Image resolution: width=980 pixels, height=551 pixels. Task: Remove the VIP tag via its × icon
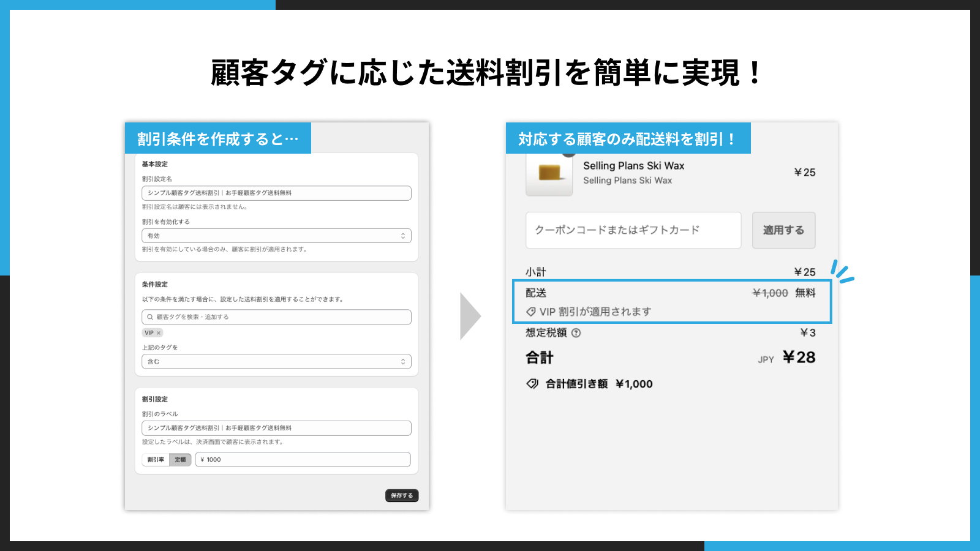coord(159,332)
